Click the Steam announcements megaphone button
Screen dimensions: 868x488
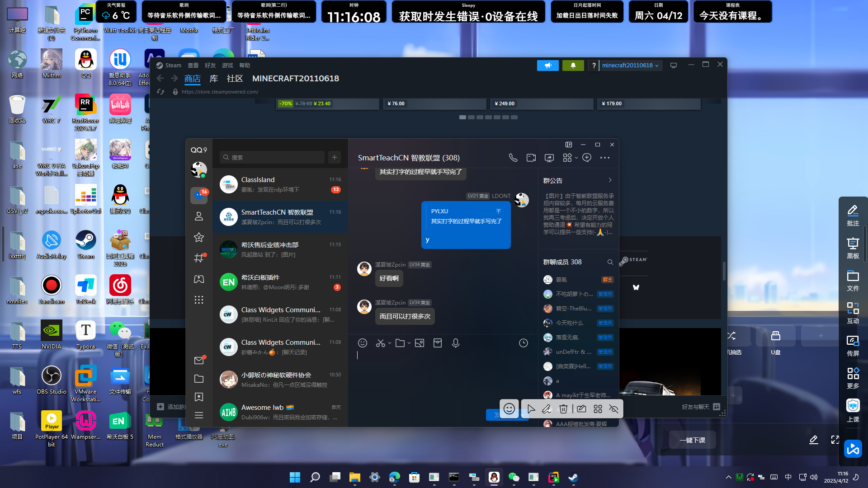pyautogui.click(x=547, y=66)
